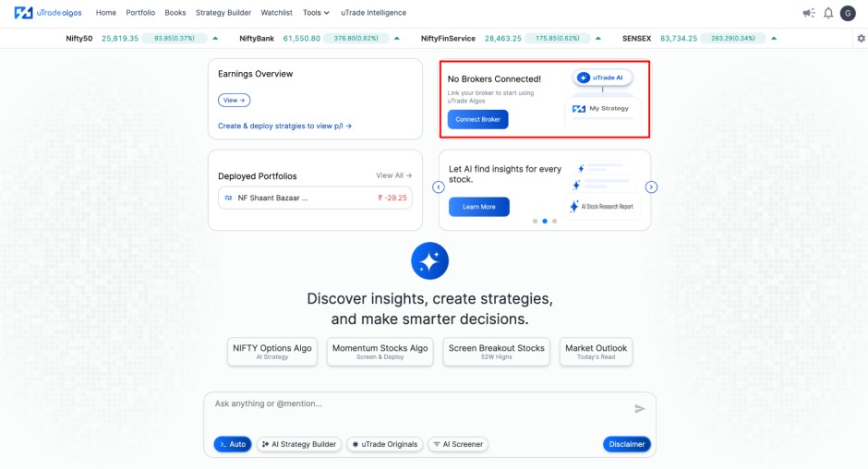The width and height of the screenshot is (868, 469).
Task: Open the Books menu item
Action: click(x=175, y=13)
